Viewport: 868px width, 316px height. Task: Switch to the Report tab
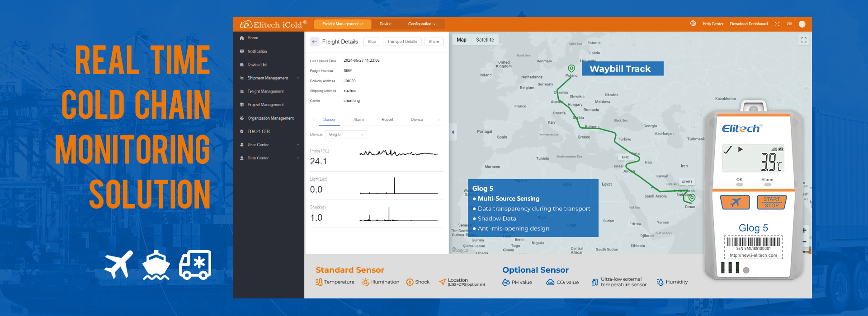[x=387, y=120]
